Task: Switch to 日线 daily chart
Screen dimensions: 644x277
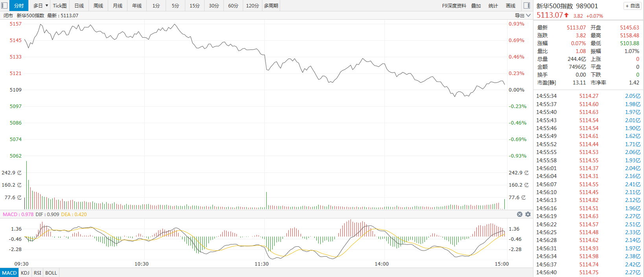Action: pos(79,6)
